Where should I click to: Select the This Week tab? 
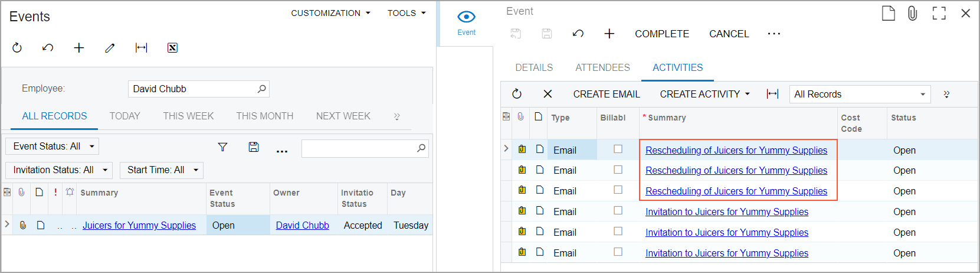pos(188,116)
